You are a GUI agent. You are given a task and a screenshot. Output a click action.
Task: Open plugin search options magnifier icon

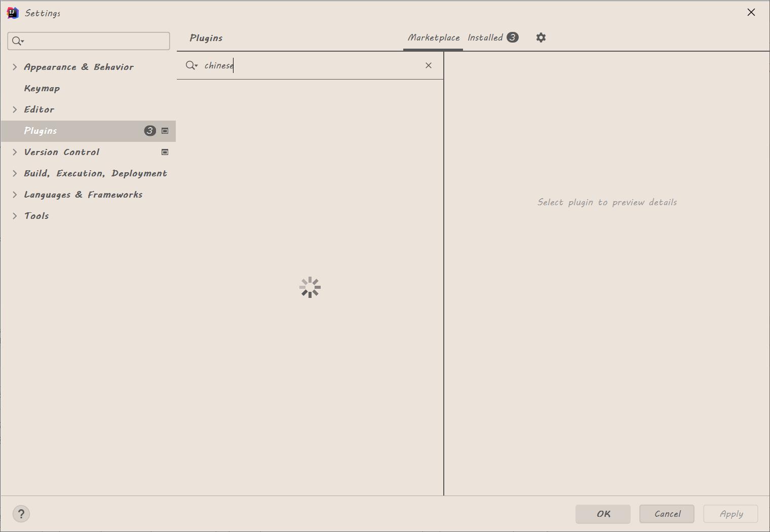(191, 65)
